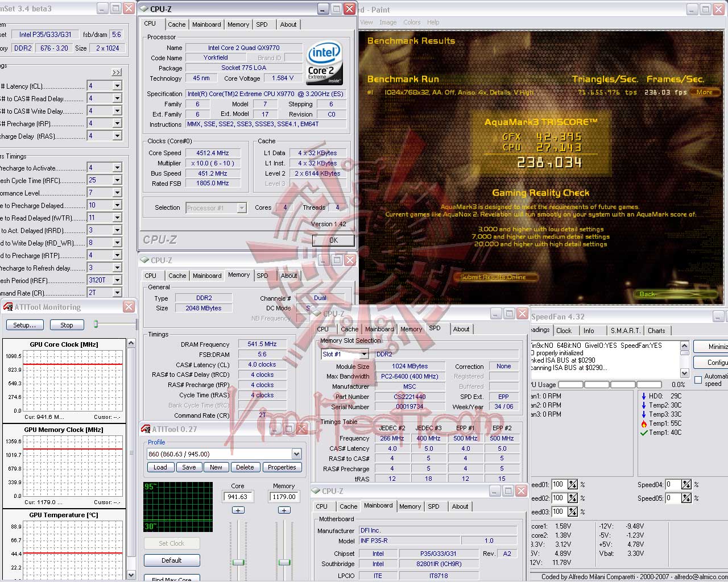Viewport: 728px width, 582px height.
Task: Open the Image menu in Paint
Action: (388, 23)
